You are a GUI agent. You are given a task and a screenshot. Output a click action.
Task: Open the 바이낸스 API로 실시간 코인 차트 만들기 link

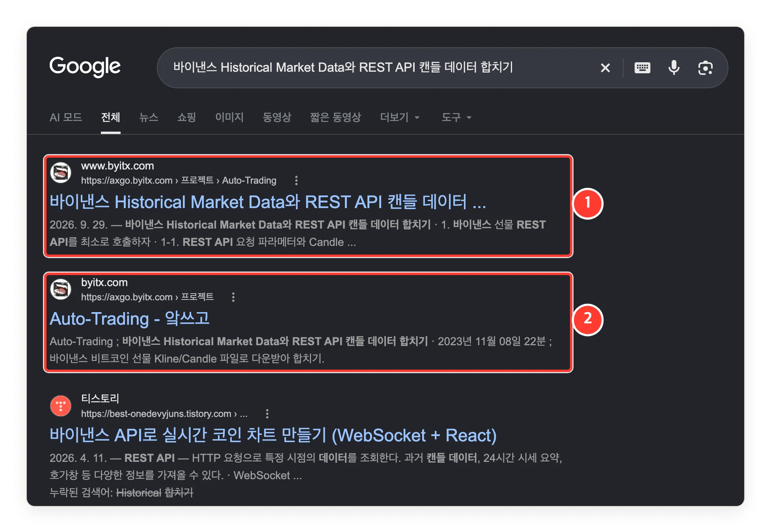(x=273, y=435)
